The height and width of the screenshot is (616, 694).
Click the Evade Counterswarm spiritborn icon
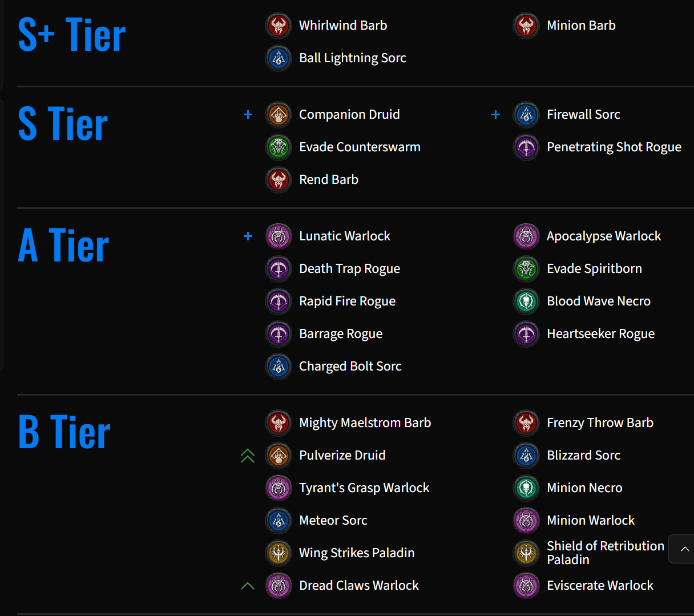coord(279,147)
